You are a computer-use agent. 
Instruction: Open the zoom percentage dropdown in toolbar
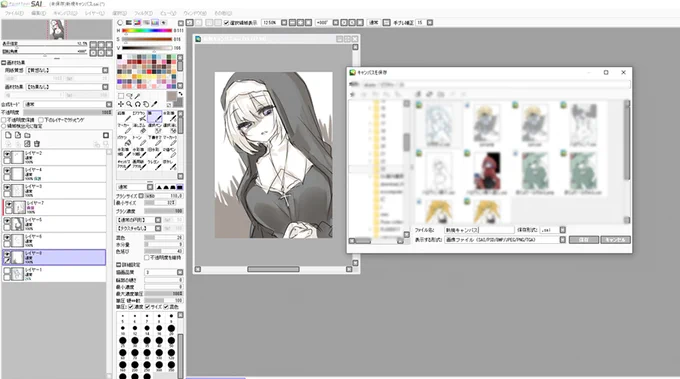284,23
